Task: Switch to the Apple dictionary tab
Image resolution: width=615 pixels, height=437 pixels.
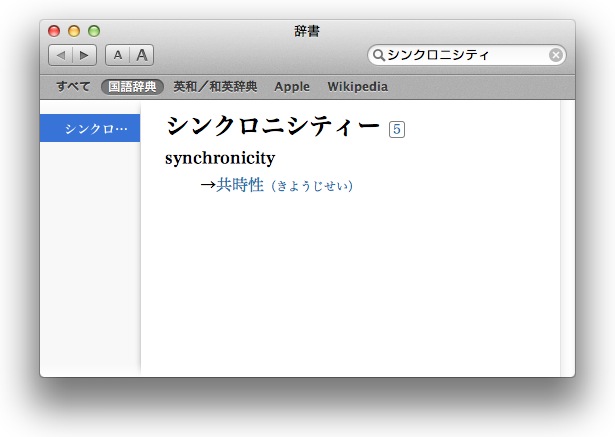Action: pos(292,87)
